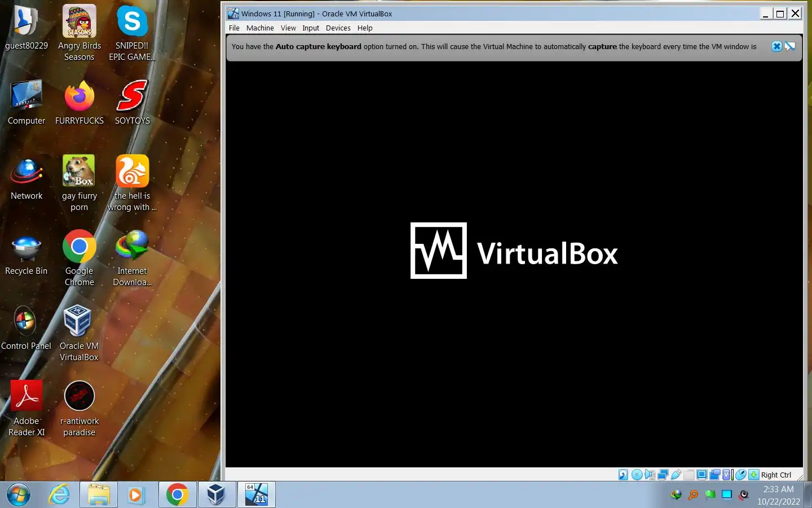Select the Google Chrome desktop shortcut
Image resolution: width=812 pixels, height=508 pixels.
(79, 258)
